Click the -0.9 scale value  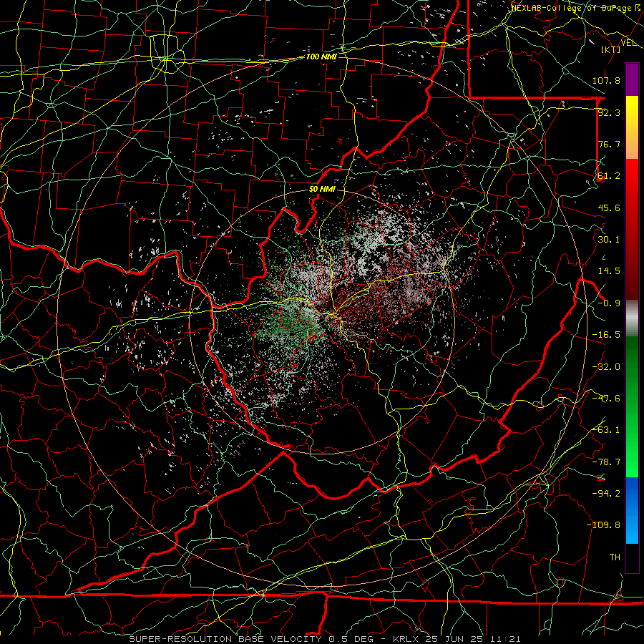609,303
